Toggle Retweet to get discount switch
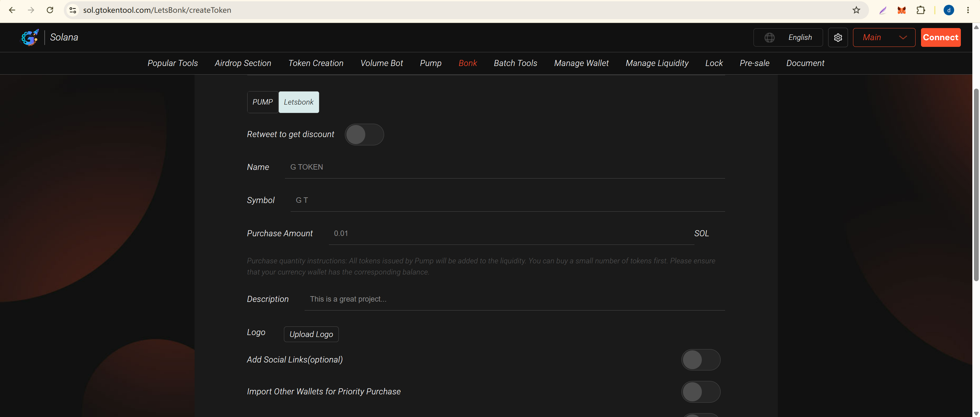Screen dimensions: 980x417 (364, 135)
